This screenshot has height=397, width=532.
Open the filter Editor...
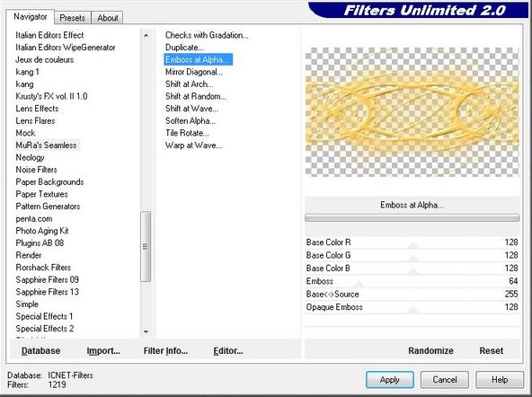[228, 350]
